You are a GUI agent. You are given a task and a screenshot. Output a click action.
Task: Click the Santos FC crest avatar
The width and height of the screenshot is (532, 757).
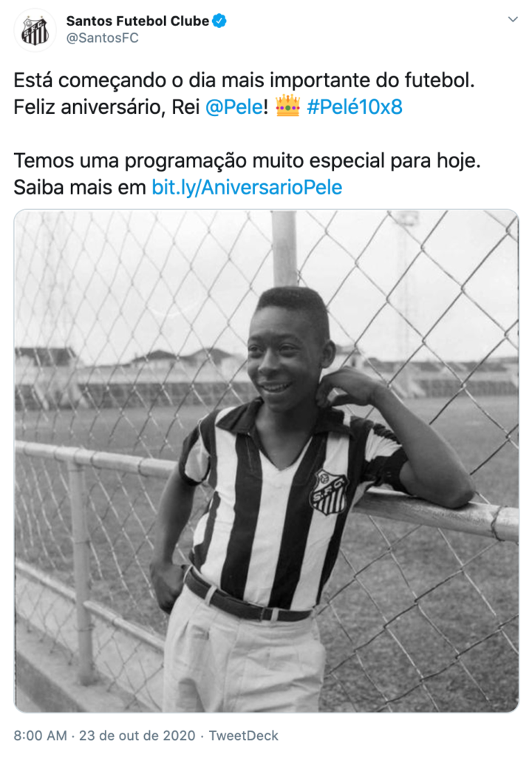pos(35,30)
